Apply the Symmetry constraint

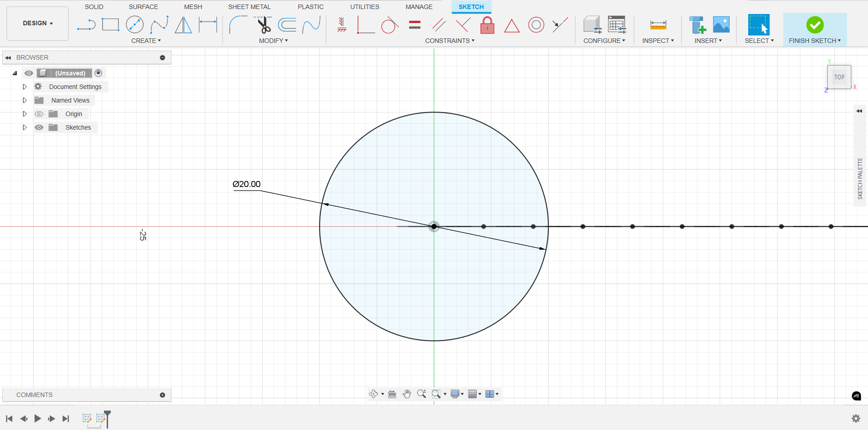(x=560, y=25)
